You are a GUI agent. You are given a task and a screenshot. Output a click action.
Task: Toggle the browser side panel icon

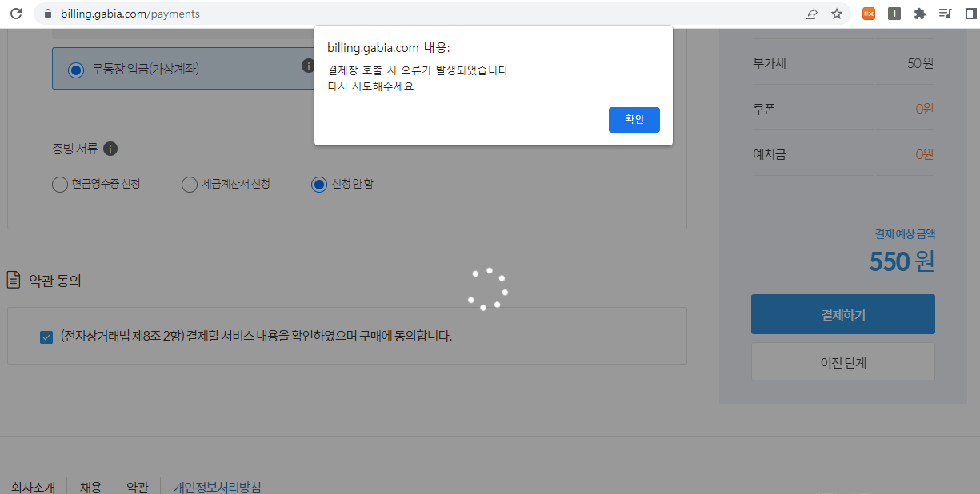[970, 14]
